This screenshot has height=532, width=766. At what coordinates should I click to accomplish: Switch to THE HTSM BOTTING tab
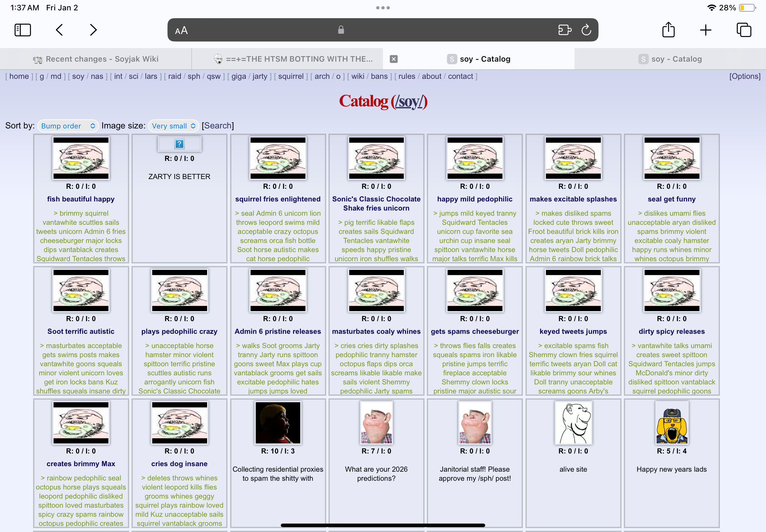click(293, 59)
